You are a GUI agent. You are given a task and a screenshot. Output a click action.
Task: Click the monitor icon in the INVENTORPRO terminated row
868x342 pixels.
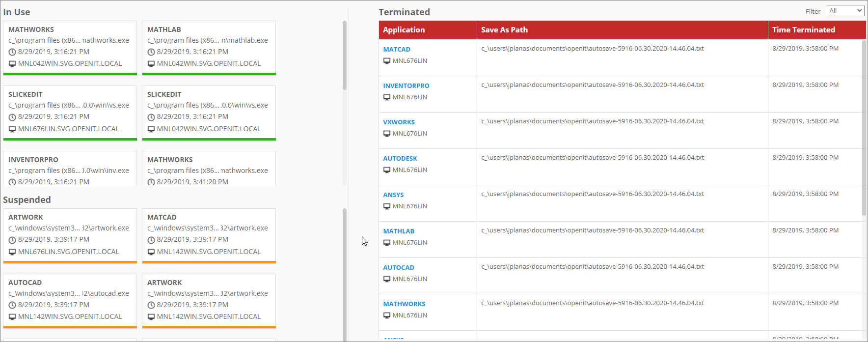pos(387,97)
